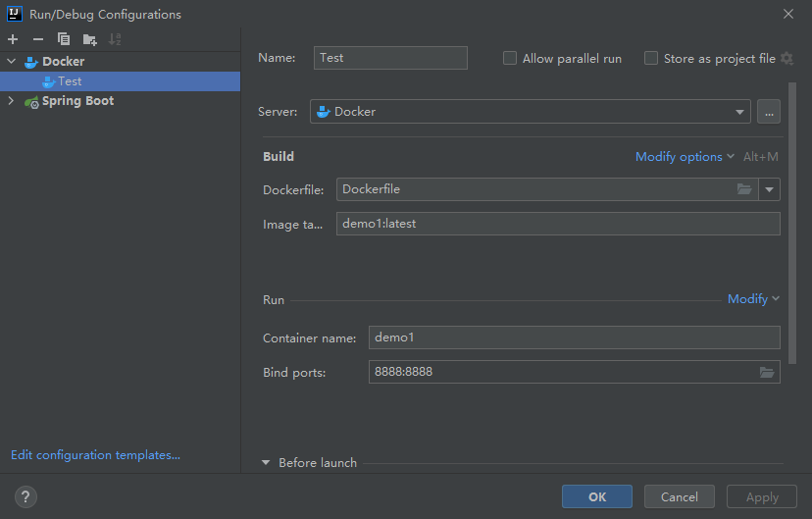This screenshot has width=812, height=519.
Task: Collapse the Before launch section
Action: (x=266, y=462)
